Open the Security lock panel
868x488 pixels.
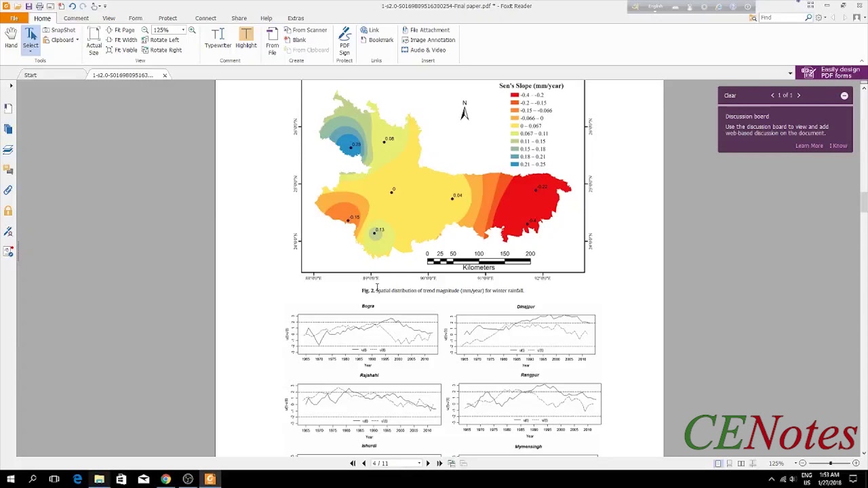point(8,211)
